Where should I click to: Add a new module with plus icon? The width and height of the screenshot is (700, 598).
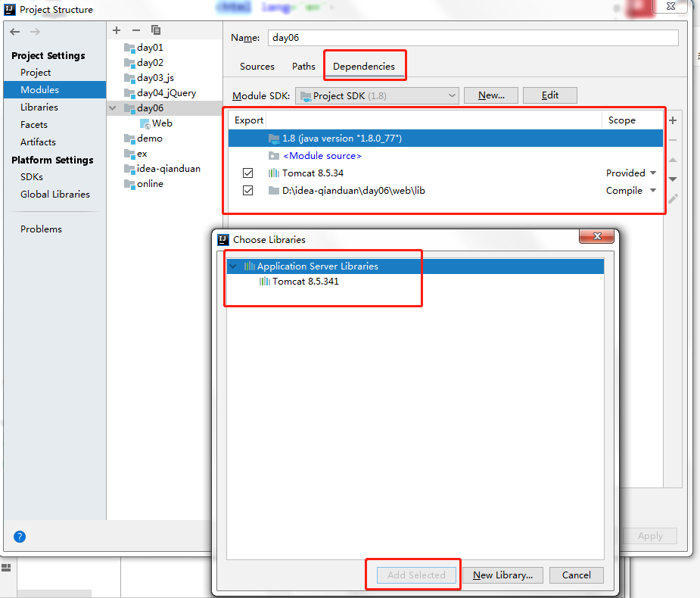(x=117, y=30)
